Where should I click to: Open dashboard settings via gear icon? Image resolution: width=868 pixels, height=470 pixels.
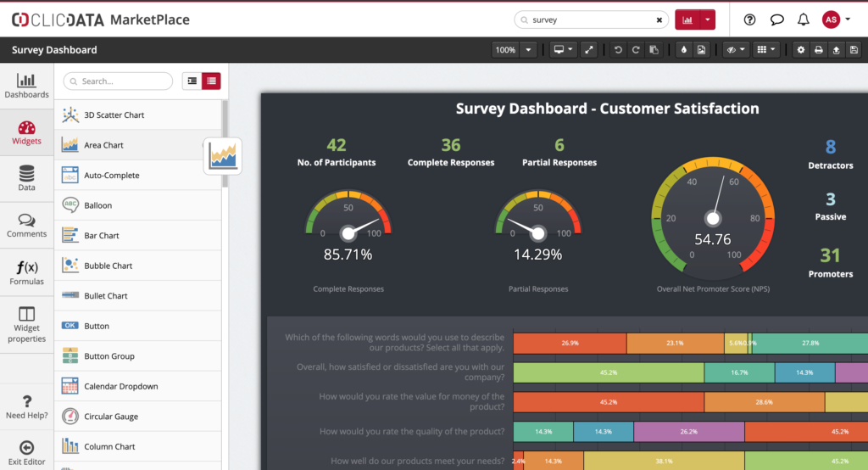tap(802, 50)
